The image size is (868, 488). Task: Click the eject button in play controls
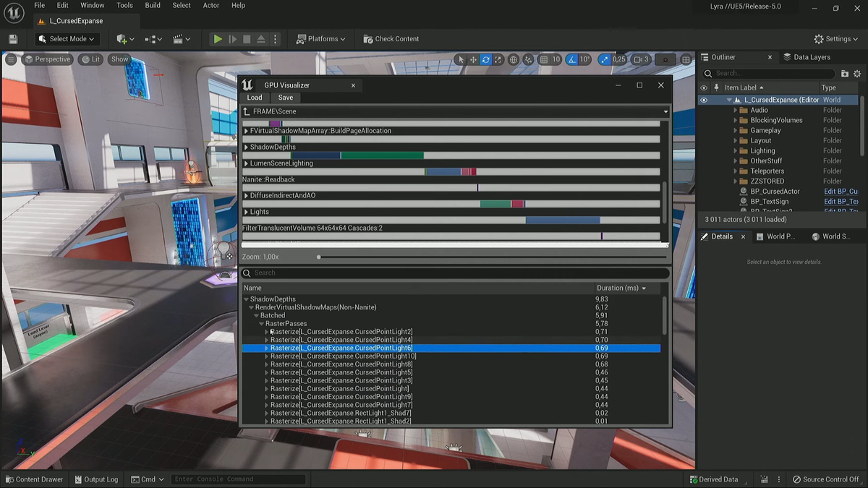click(x=261, y=39)
